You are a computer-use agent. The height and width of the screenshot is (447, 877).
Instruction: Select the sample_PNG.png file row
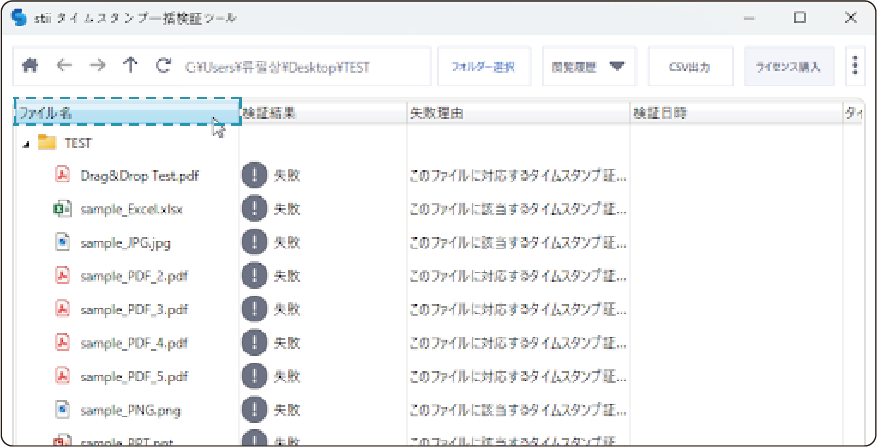[x=130, y=410]
